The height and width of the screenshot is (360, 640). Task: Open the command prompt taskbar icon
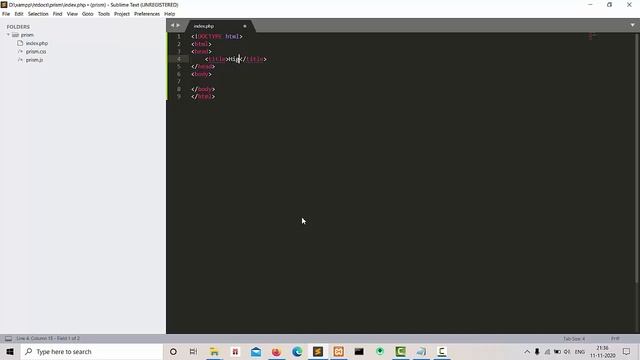(359, 351)
